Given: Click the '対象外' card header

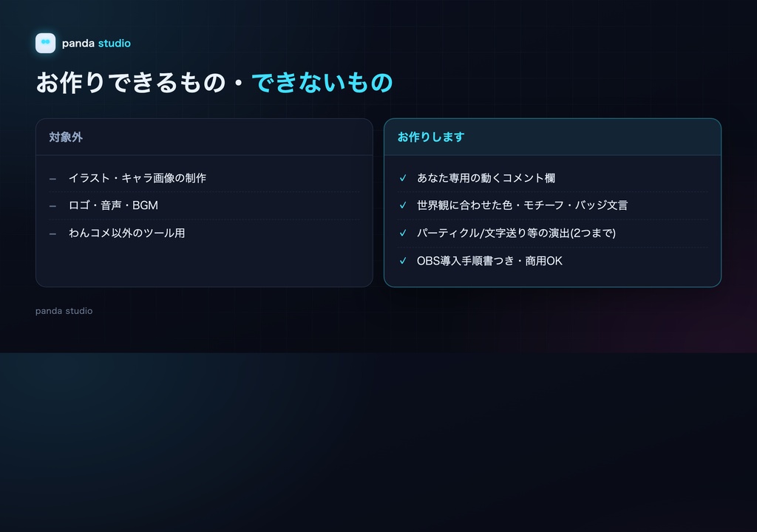Looking at the screenshot, I should [x=204, y=137].
